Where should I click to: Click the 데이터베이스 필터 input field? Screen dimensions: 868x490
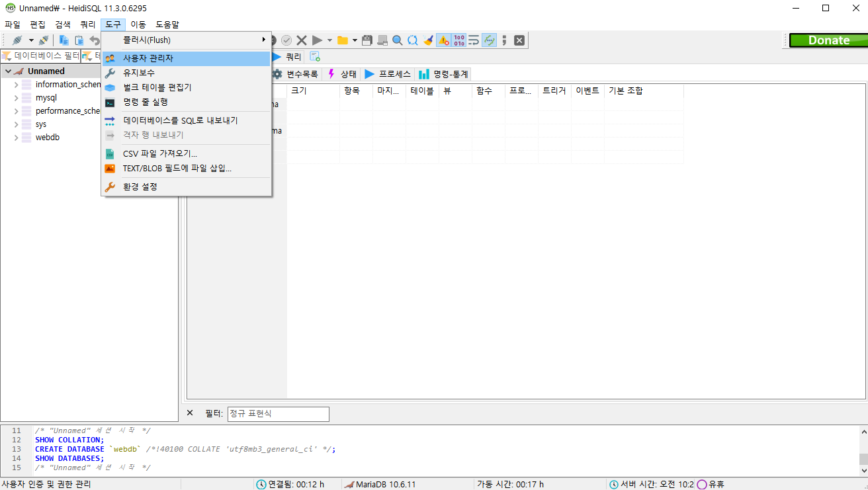[x=40, y=56]
